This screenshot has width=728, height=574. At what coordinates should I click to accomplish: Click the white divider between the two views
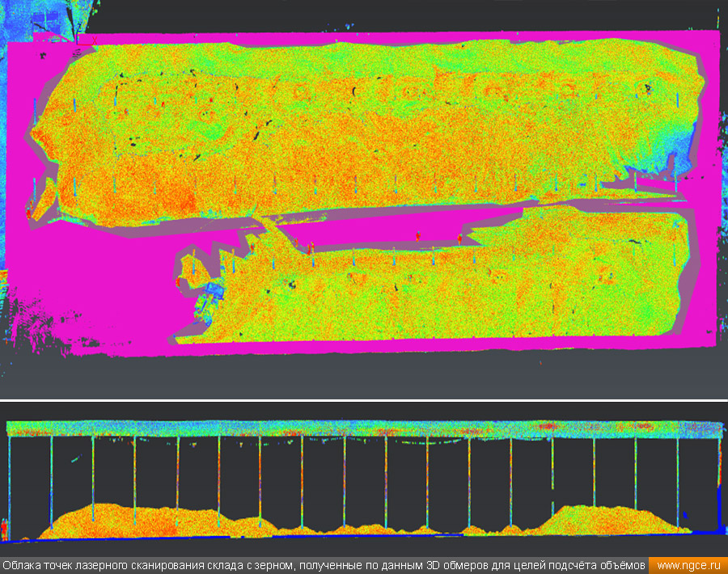pyautogui.click(x=364, y=399)
